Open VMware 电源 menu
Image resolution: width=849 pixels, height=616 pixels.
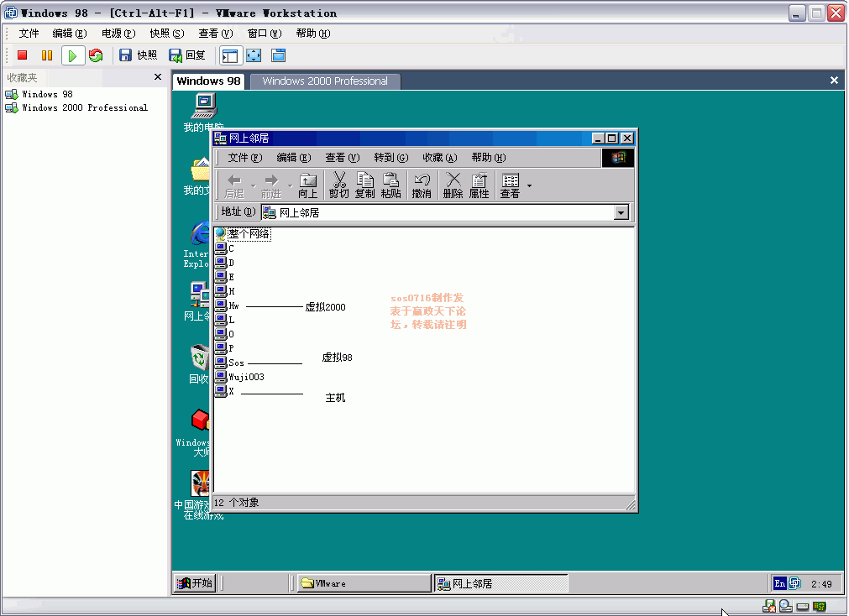coord(118,34)
